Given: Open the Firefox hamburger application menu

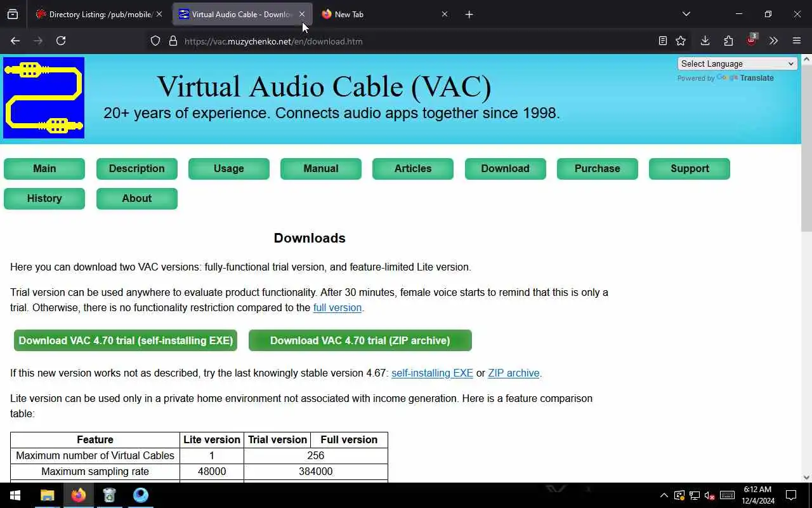Looking at the screenshot, I should tap(797, 41).
